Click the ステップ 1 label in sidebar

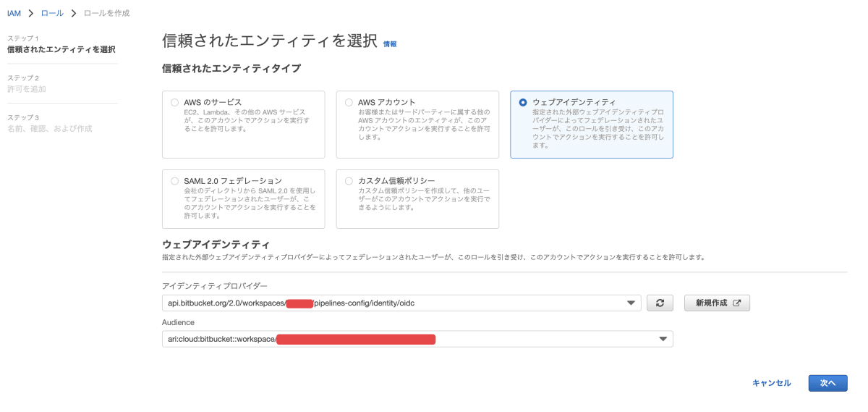22,38
